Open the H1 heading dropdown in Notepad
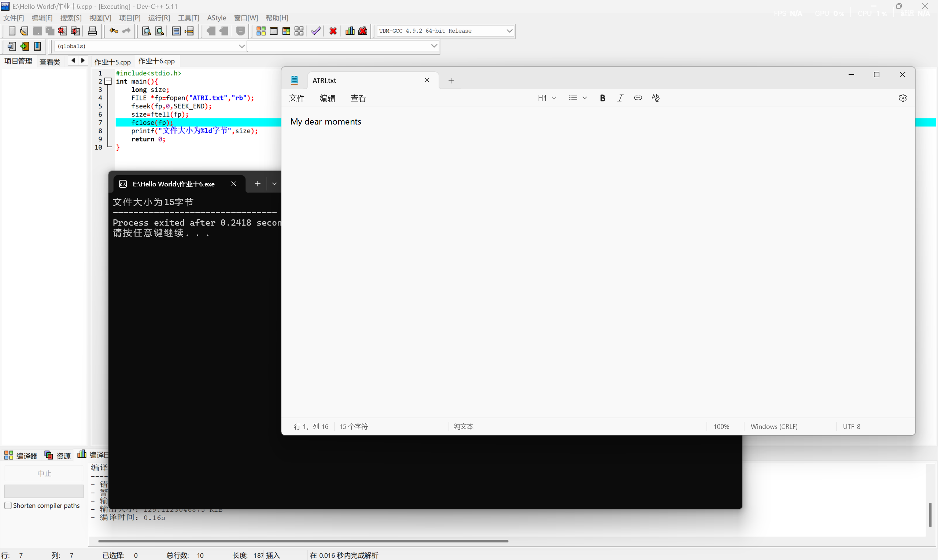This screenshot has height=560, width=938. point(547,98)
